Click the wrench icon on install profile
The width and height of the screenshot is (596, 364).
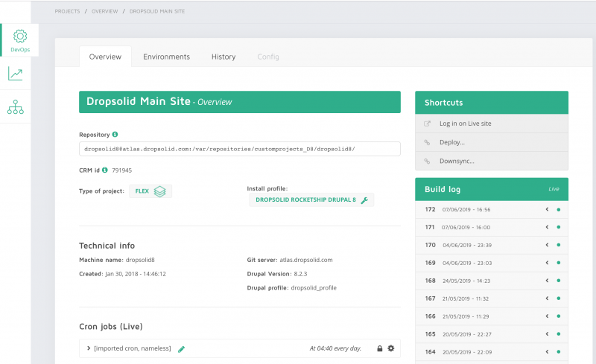point(364,200)
